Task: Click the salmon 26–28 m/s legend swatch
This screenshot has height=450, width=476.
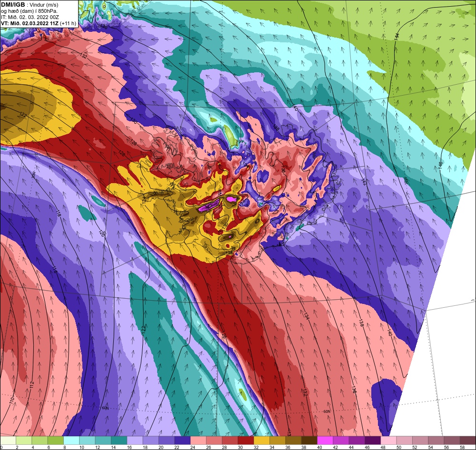Action: coord(214,440)
